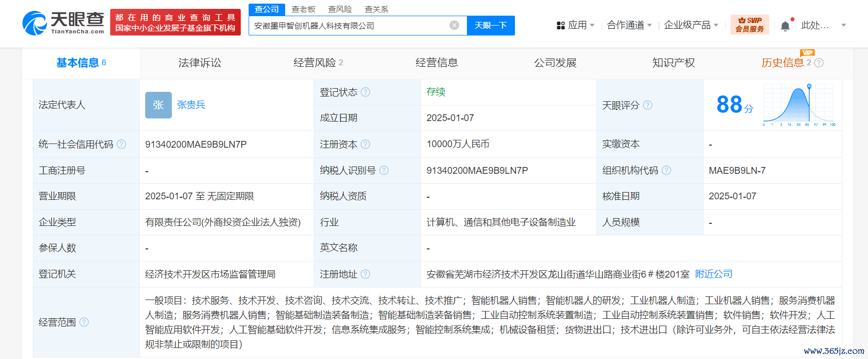868x359 pixels.
Task: Clear the search box with the X icon
Action: (454, 25)
